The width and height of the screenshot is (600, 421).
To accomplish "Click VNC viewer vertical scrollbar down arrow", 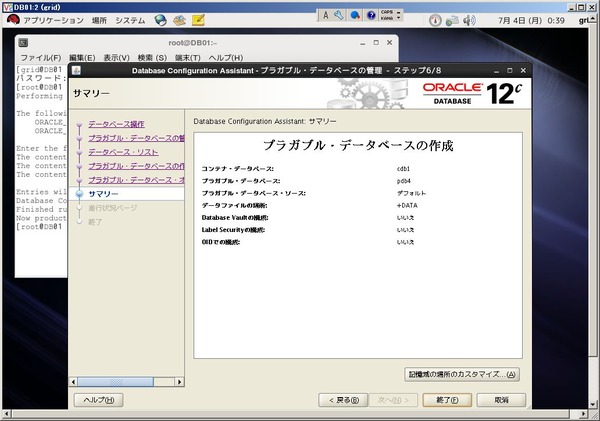I will 592,405.
